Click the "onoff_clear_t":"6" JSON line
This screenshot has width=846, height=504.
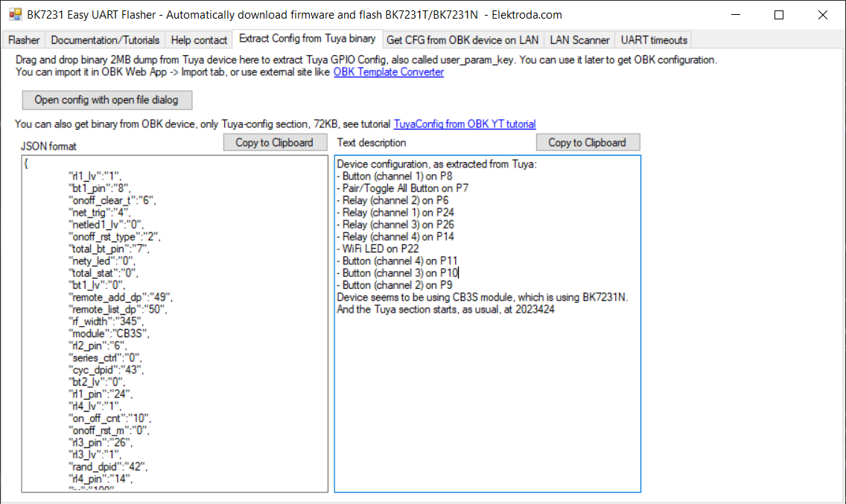coord(112,200)
